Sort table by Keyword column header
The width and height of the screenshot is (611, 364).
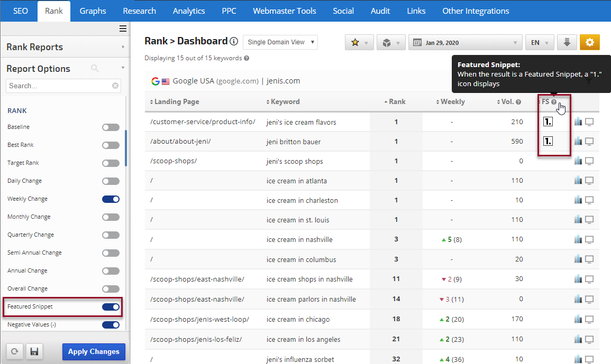(285, 101)
